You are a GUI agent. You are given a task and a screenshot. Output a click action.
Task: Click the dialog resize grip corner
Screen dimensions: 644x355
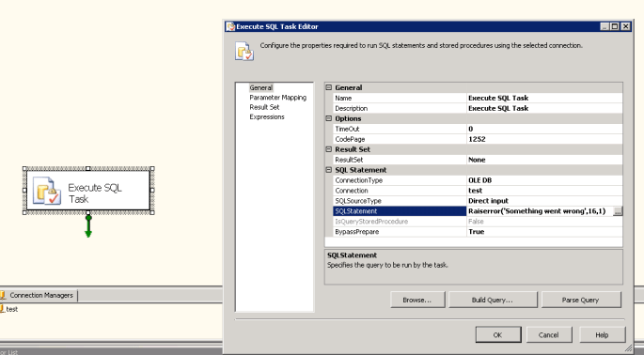click(x=628, y=348)
